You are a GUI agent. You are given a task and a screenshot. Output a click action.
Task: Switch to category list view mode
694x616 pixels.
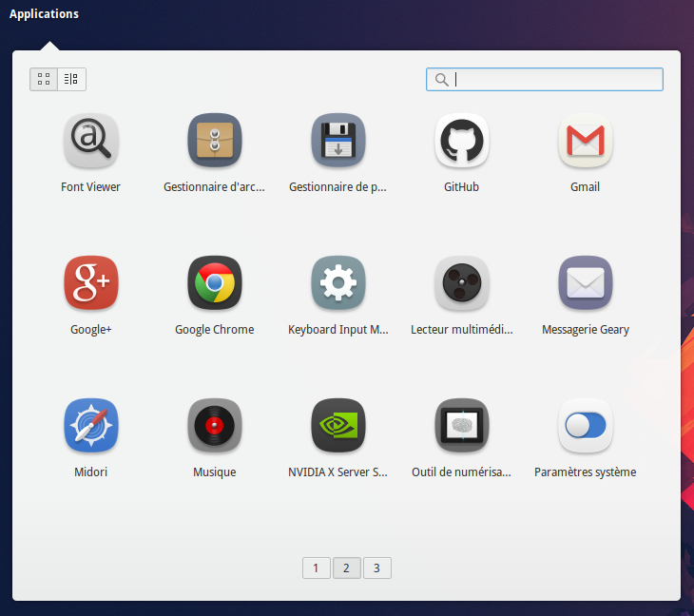tap(71, 79)
